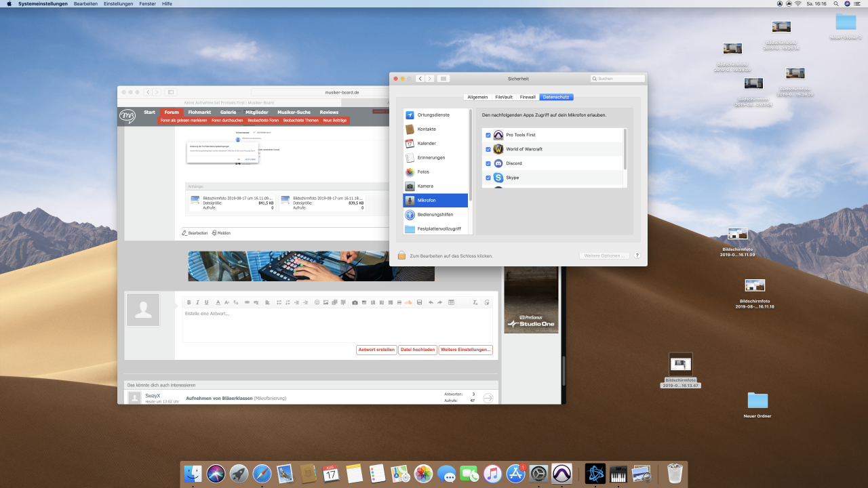Insert a smiley in the reply editor
Image resolution: width=868 pixels, height=488 pixels.
pyautogui.click(x=317, y=302)
